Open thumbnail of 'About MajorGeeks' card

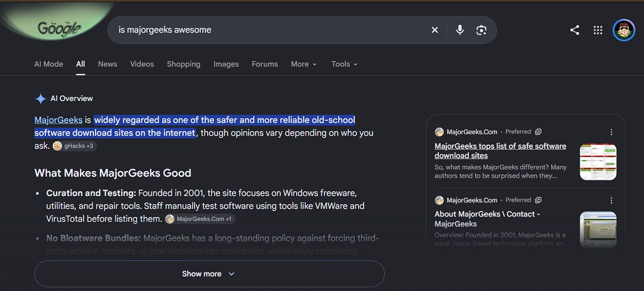598,230
